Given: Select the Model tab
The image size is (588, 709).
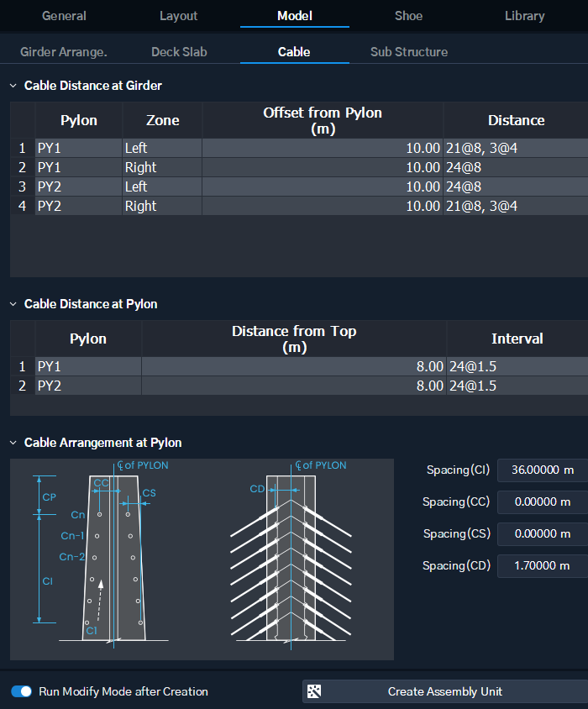Looking at the screenshot, I should tap(295, 16).
